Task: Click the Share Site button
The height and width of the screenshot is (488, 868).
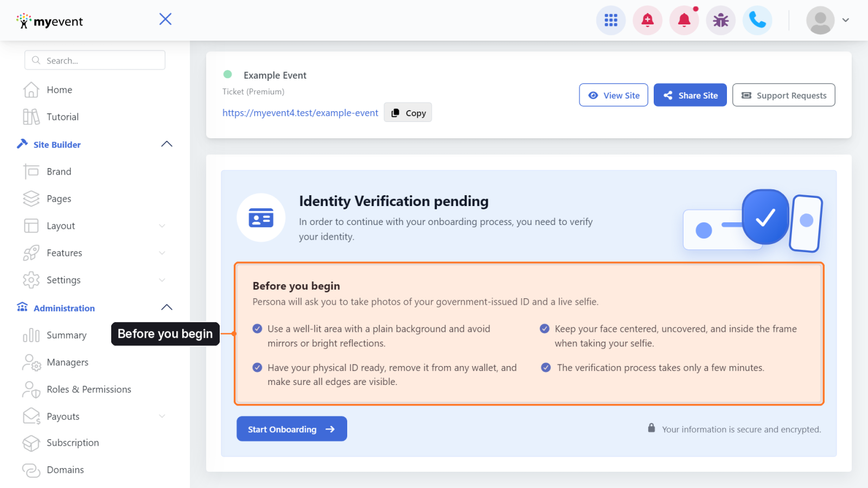Action: click(690, 95)
